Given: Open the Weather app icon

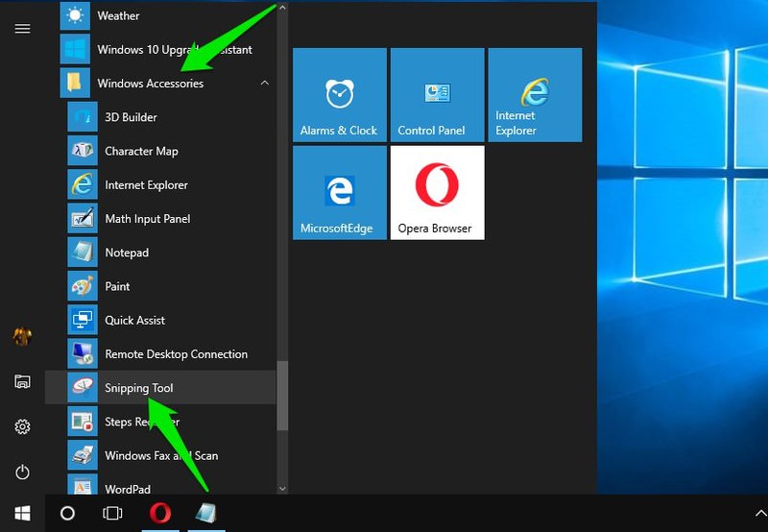Looking at the screenshot, I should click(x=75, y=15).
